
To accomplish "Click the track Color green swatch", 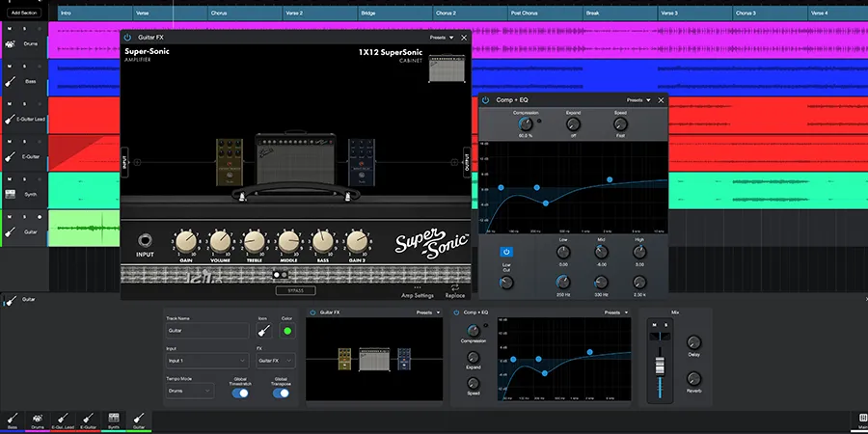I will click(287, 331).
